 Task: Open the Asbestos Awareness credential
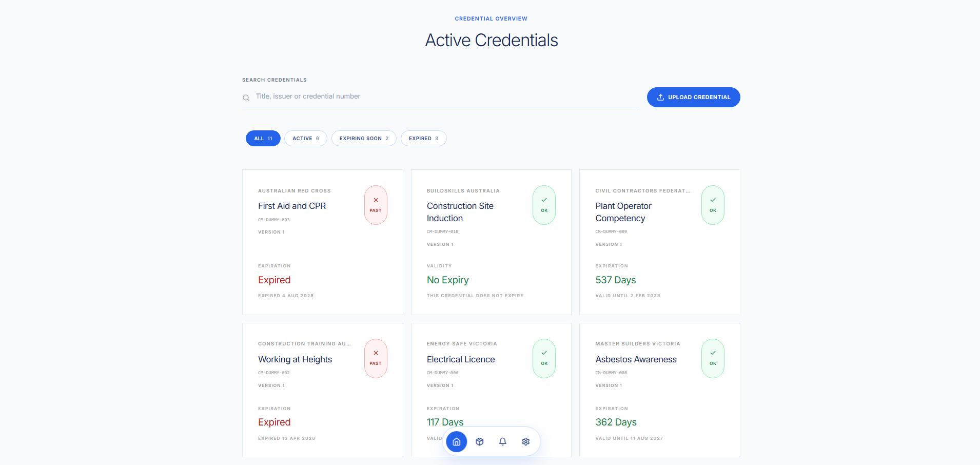pos(660,390)
